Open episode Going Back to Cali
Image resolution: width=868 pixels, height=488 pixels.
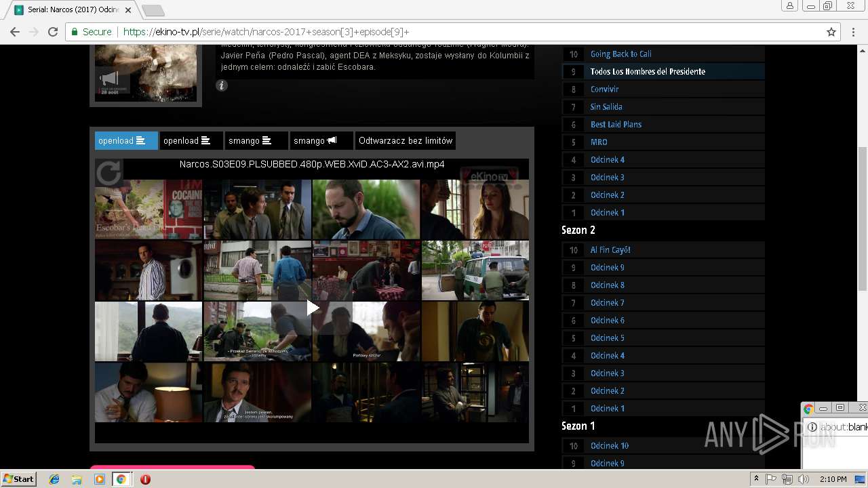pos(620,54)
